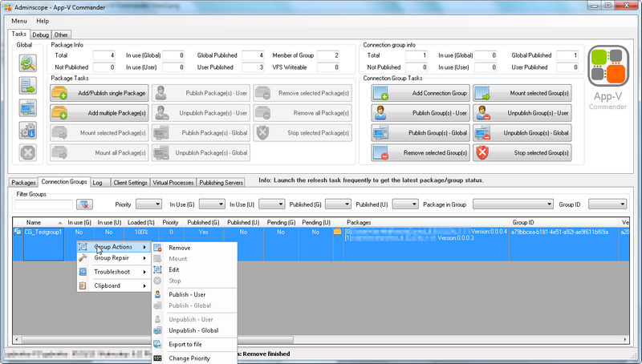The image size is (642, 364).
Task: Switch to the Debug tab
Action: [x=41, y=34]
